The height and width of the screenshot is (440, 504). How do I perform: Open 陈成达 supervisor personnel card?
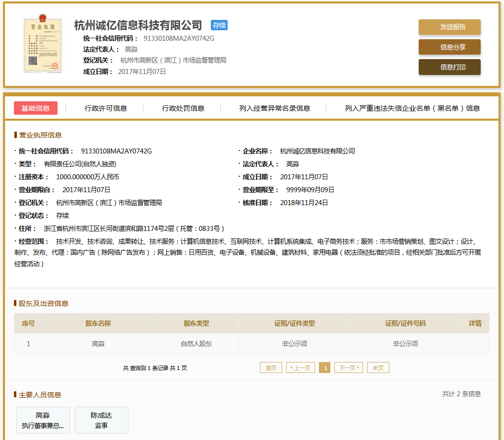coord(101,420)
